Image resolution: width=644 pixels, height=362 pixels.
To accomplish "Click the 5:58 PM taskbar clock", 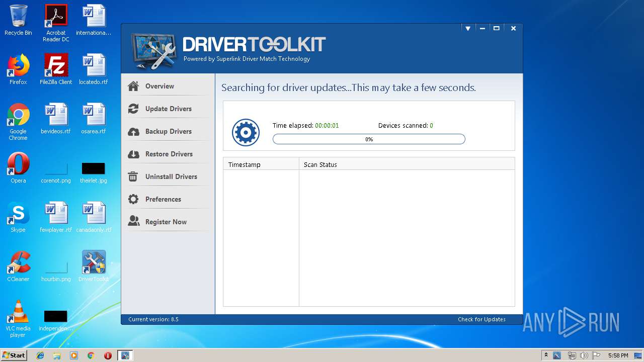I will [618, 355].
